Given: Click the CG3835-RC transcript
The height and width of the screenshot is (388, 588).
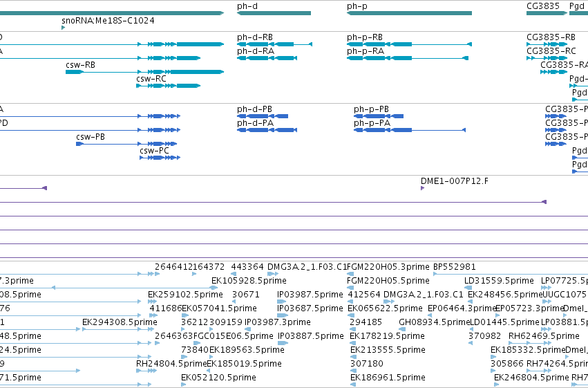Looking at the screenshot, I should click(547, 58).
